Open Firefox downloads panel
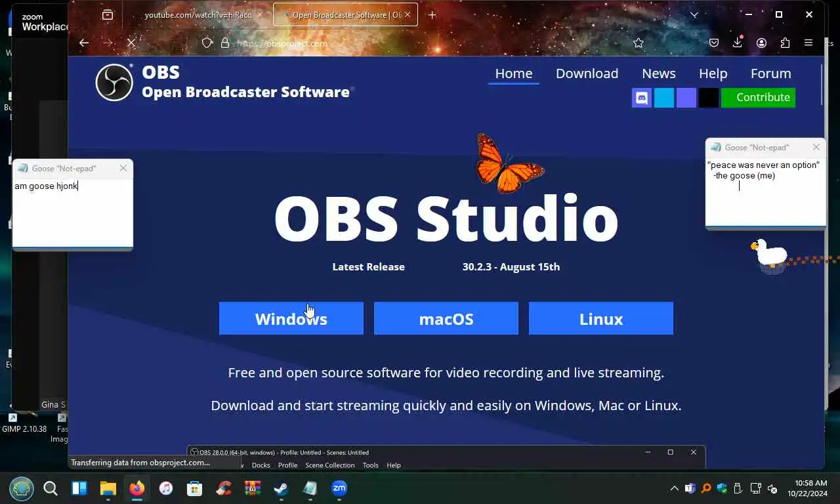Screen dimensions: 840x504 pyautogui.click(x=738, y=43)
